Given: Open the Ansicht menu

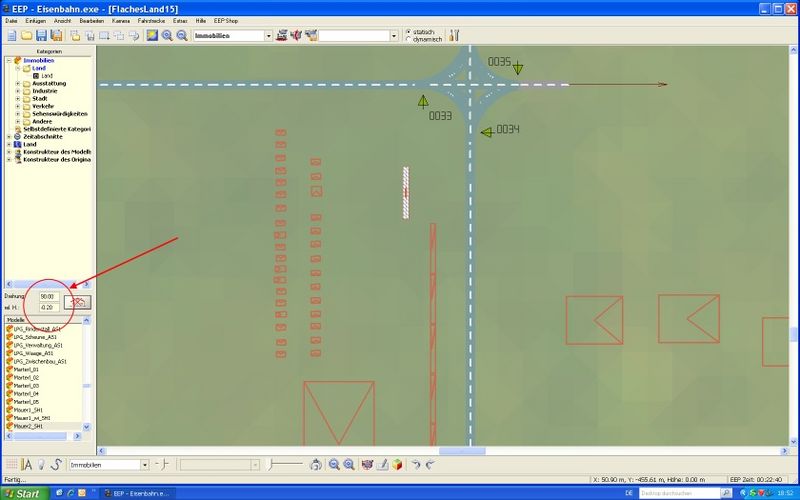Looking at the screenshot, I should tap(63, 21).
